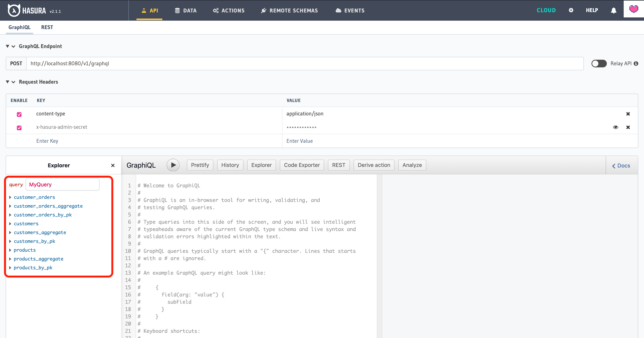The height and width of the screenshot is (338, 644).
Task: Expand products_aggregate in Explorer tree
Action: 10,259
